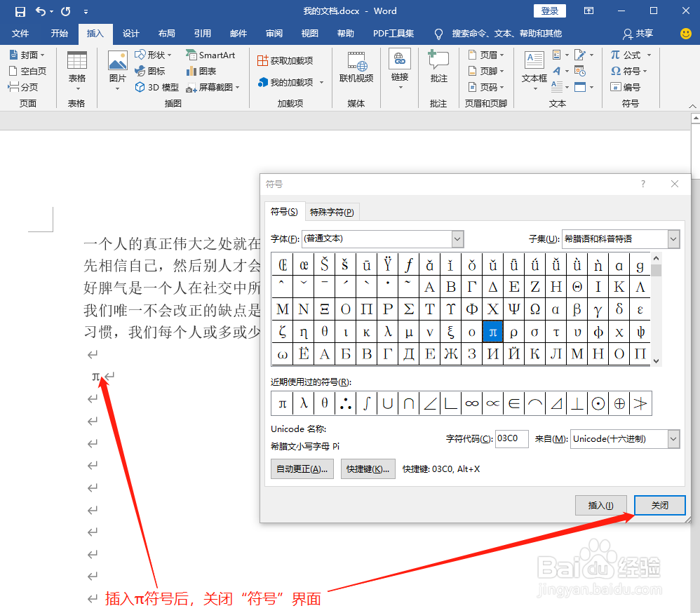Insert a picture (图片)
This screenshot has height=613, width=700.
click(x=117, y=72)
